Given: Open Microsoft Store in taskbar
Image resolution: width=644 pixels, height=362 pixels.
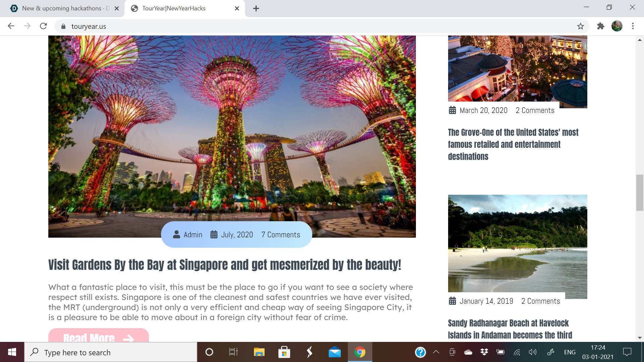Looking at the screenshot, I should coord(284,352).
